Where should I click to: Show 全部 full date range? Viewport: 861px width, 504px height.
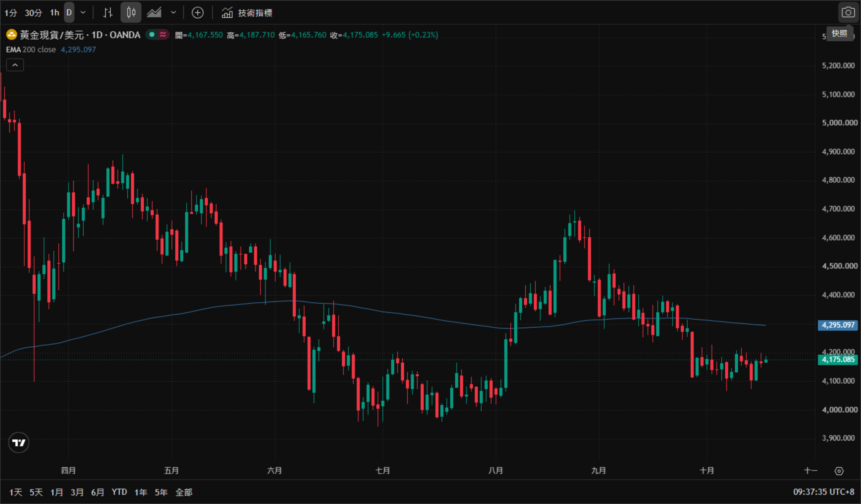click(x=184, y=492)
